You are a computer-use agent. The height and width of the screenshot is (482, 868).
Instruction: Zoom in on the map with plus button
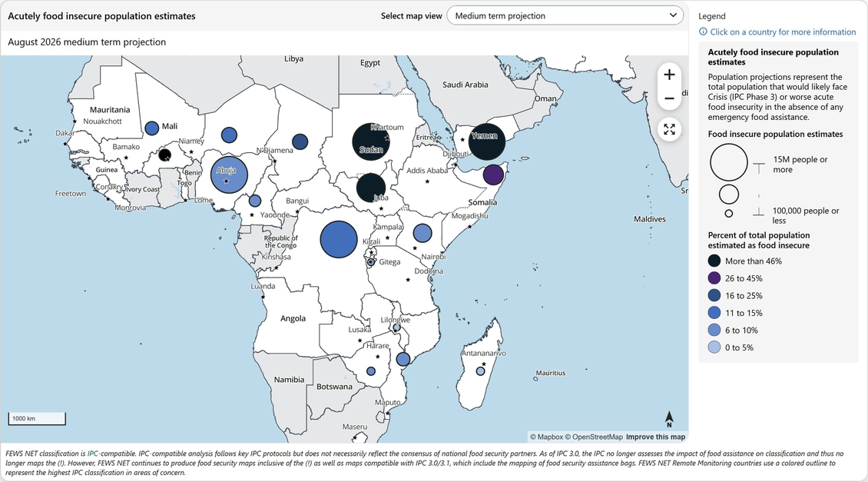point(669,75)
